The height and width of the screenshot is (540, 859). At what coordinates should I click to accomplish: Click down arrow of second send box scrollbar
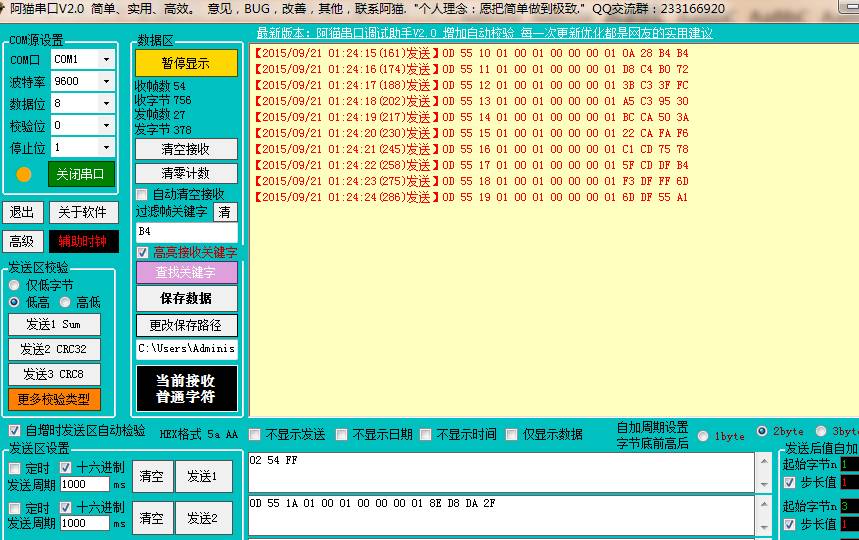click(x=764, y=527)
